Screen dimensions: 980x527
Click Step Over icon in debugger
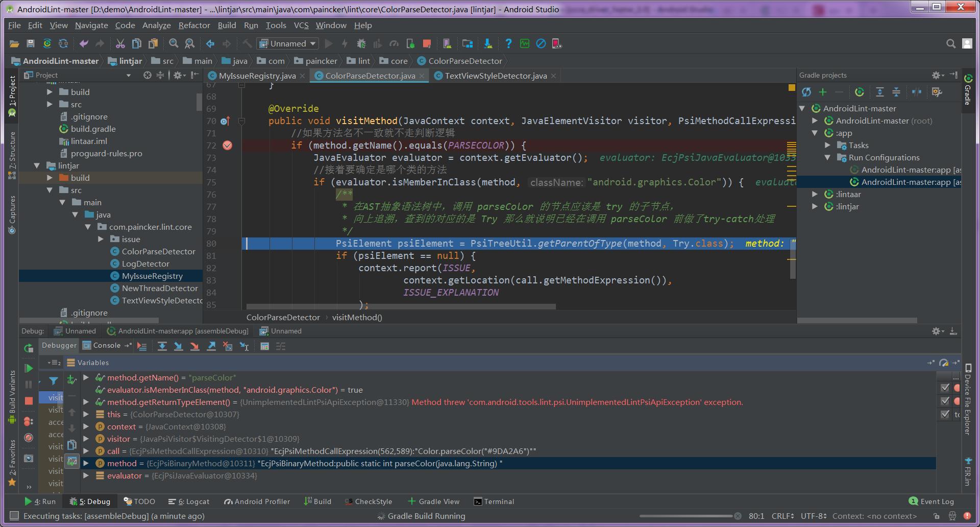pos(162,346)
